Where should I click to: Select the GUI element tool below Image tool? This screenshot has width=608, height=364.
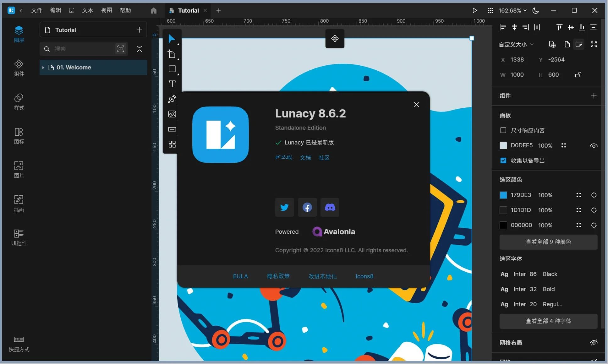172,129
